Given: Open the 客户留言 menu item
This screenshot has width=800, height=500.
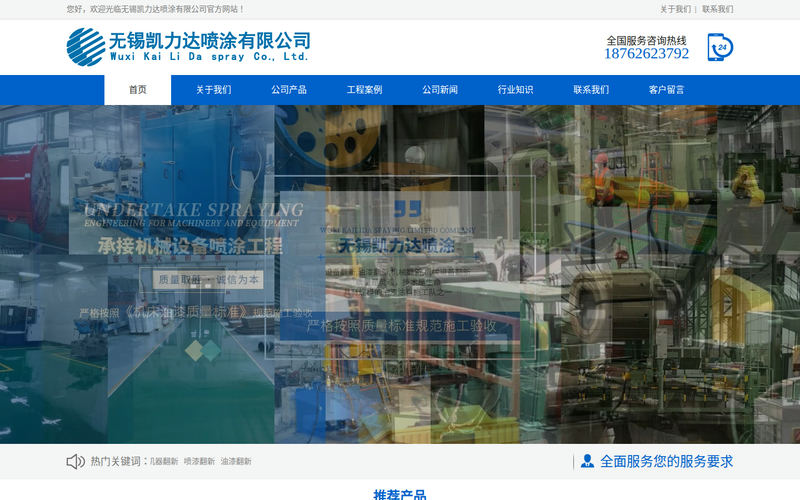Looking at the screenshot, I should [666, 90].
